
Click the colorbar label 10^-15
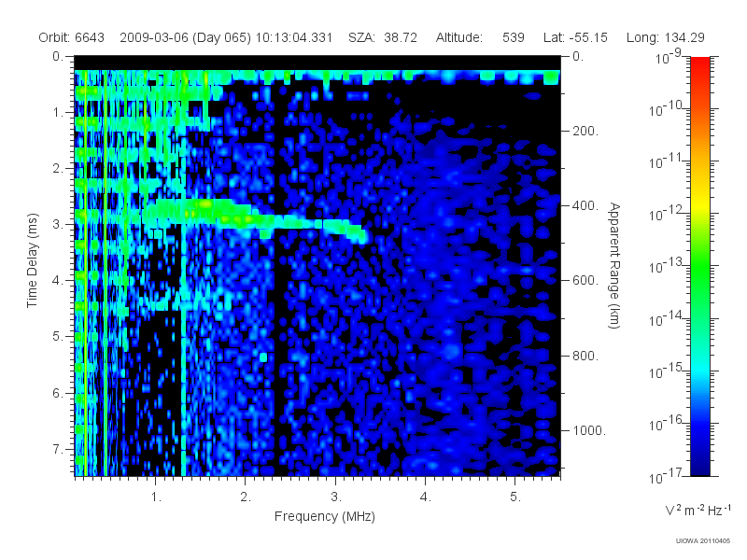[666, 371]
